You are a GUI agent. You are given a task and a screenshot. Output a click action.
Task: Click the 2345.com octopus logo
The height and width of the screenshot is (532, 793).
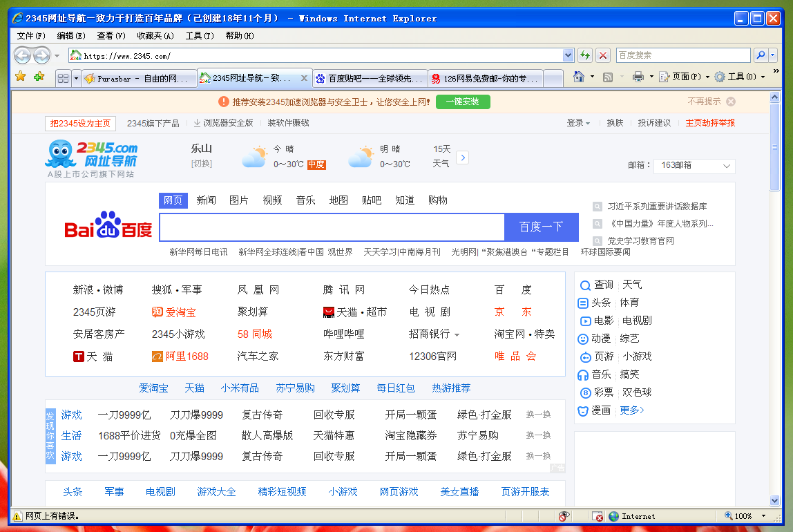(92, 154)
